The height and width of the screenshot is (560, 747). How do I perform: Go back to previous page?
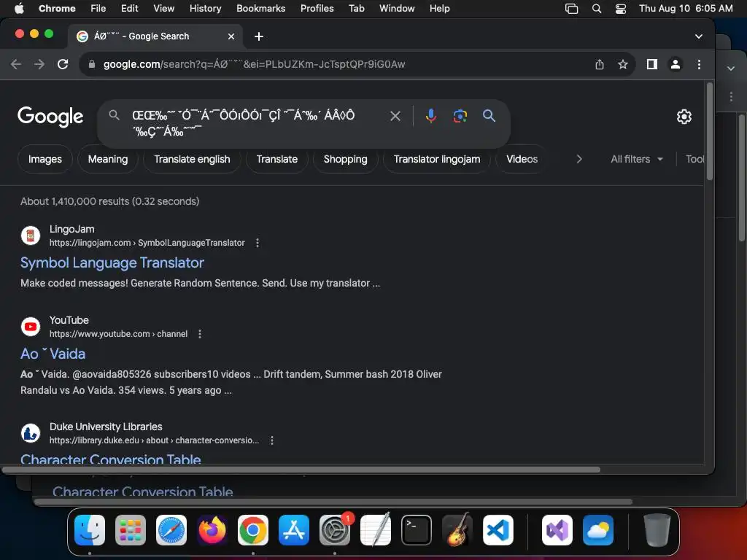tap(16, 64)
